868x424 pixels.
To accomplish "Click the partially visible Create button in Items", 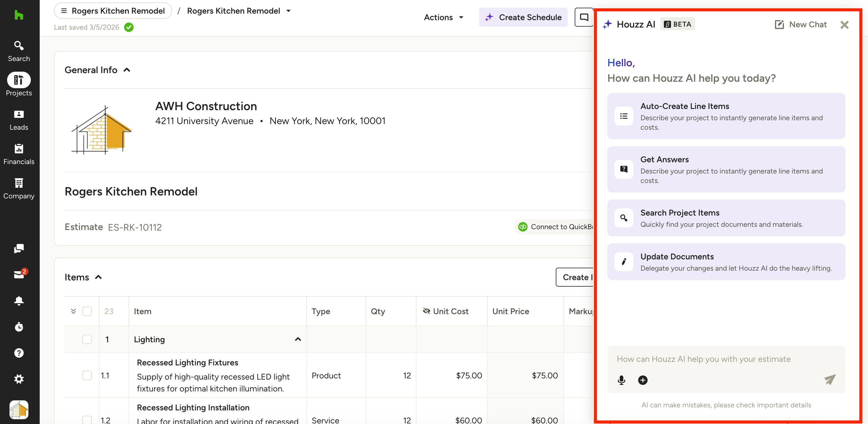I will pos(575,277).
